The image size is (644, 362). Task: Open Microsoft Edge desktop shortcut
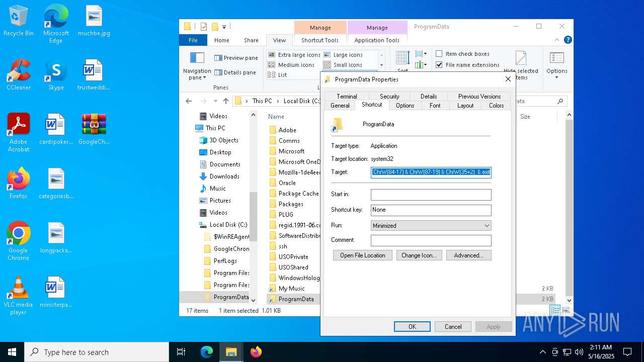click(56, 24)
